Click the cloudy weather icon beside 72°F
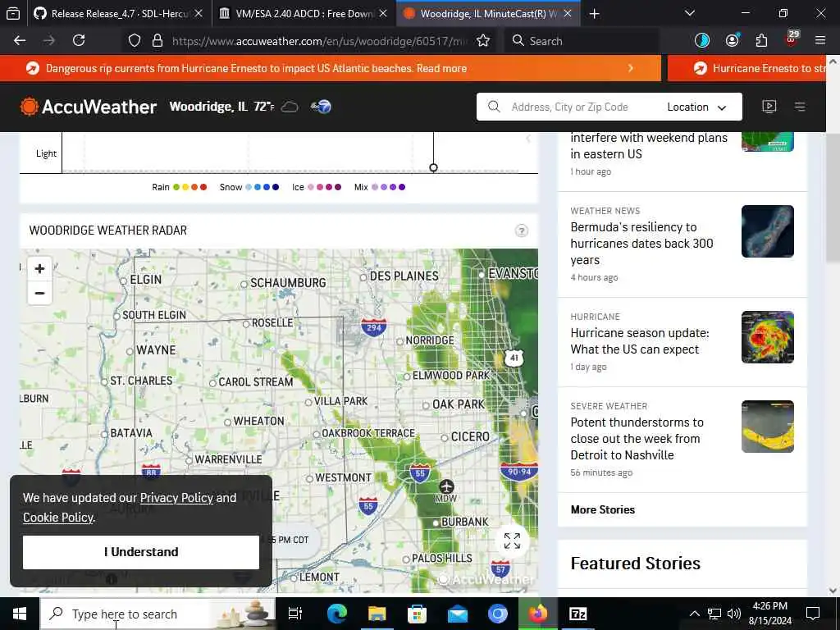 point(290,107)
